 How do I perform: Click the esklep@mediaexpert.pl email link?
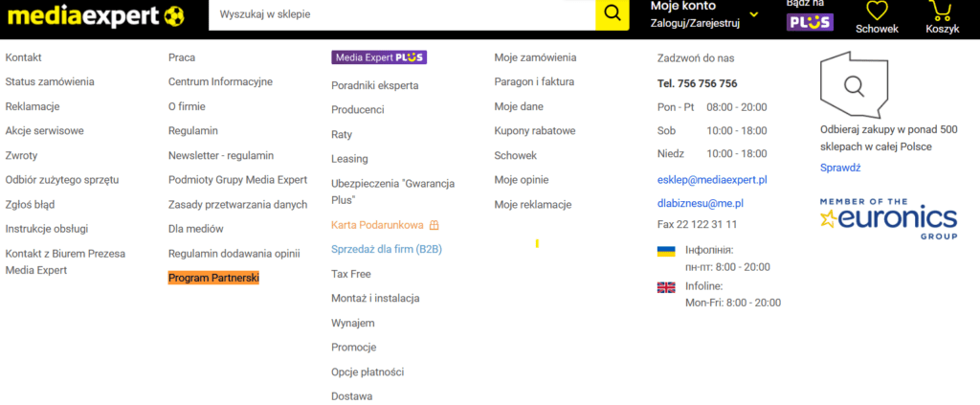click(712, 179)
